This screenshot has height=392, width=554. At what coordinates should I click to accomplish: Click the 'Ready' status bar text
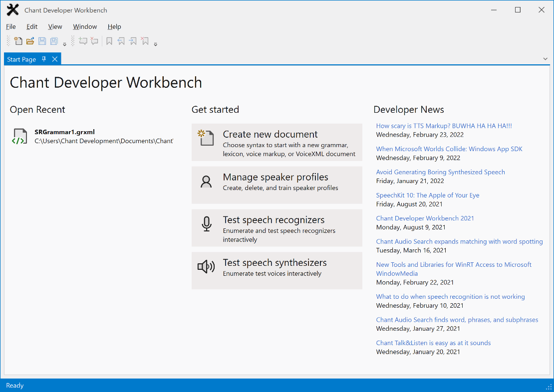coord(15,386)
